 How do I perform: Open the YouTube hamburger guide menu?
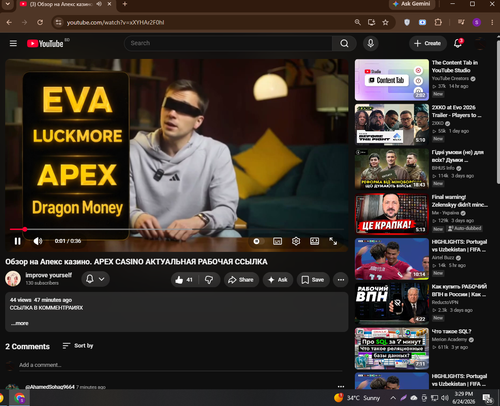click(13, 43)
